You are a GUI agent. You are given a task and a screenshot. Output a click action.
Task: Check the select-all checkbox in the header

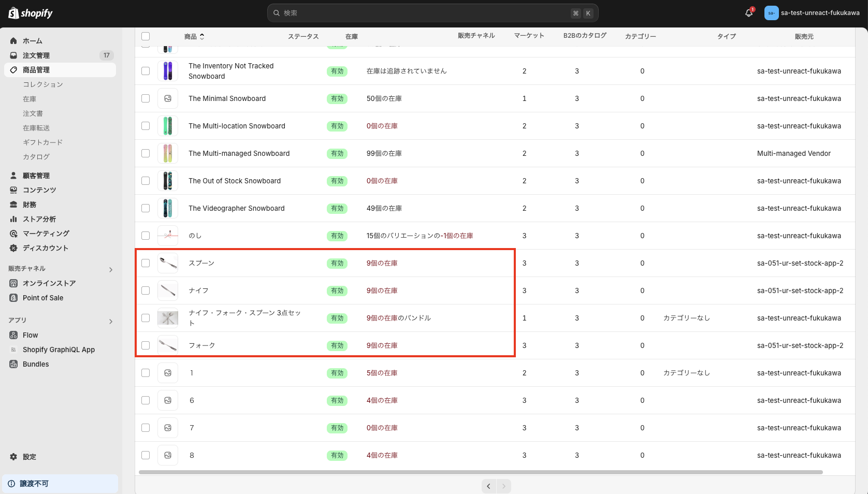(x=146, y=36)
